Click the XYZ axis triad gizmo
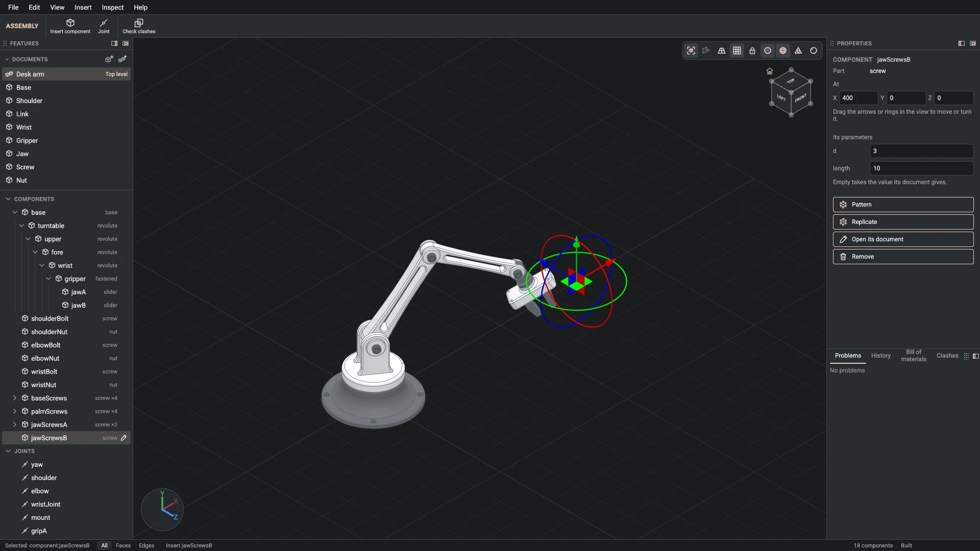 click(x=162, y=510)
